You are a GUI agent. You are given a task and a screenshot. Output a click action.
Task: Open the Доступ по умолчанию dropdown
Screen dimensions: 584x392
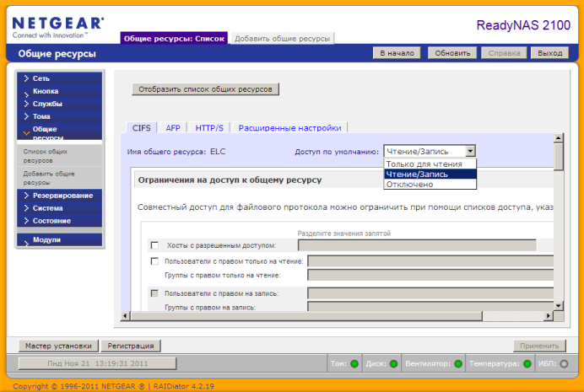click(x=430, y=152)
